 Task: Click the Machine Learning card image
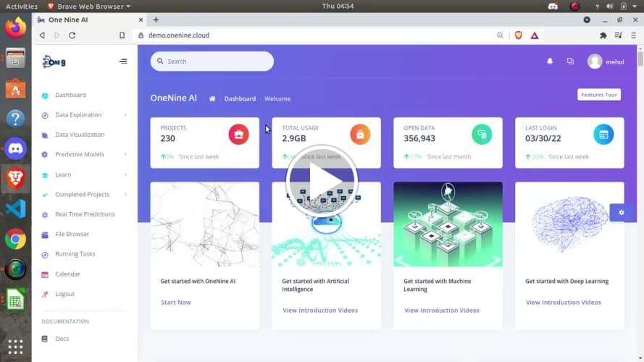448,224
